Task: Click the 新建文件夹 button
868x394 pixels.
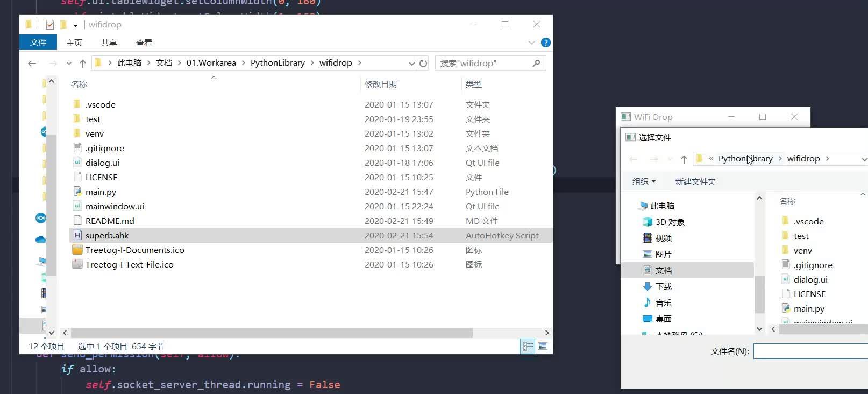Action: tap(695, 181)
